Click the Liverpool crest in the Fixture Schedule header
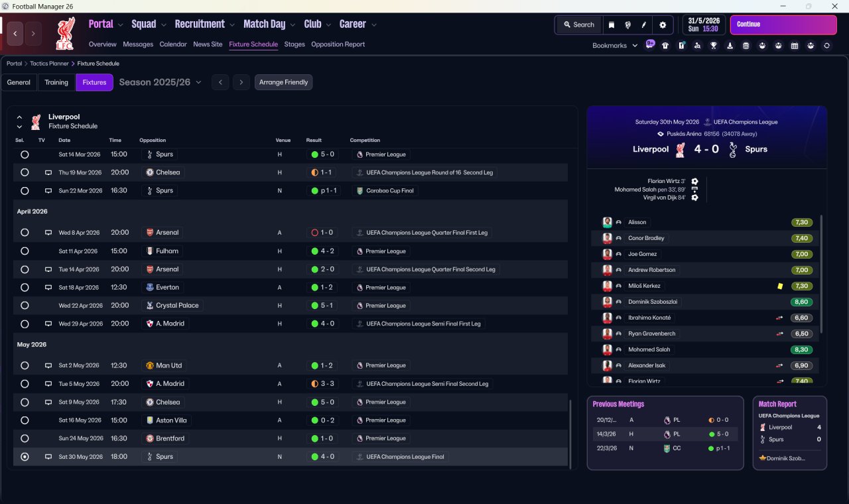This screenshot has height=504, width=849. tap(36, 121)
